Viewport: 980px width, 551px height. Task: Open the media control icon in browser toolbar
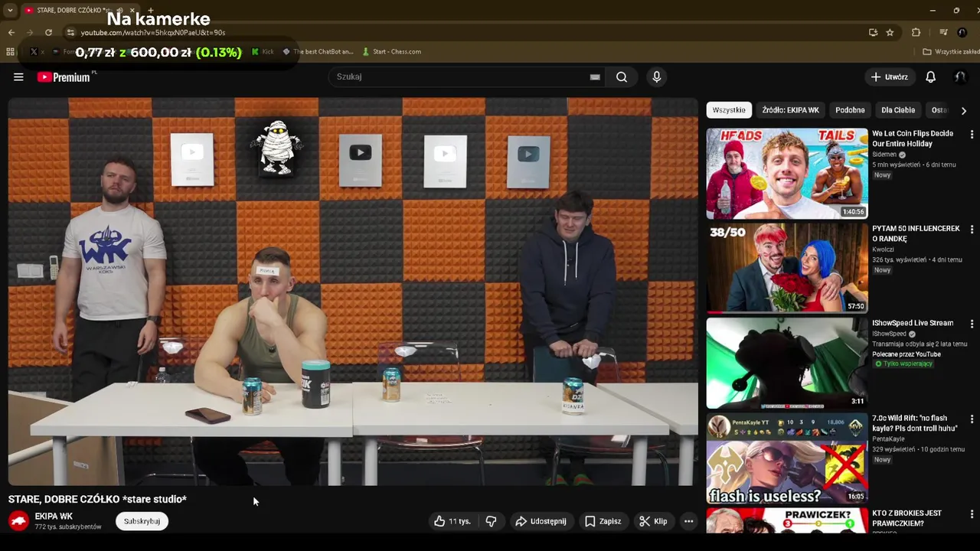[943, 32]
